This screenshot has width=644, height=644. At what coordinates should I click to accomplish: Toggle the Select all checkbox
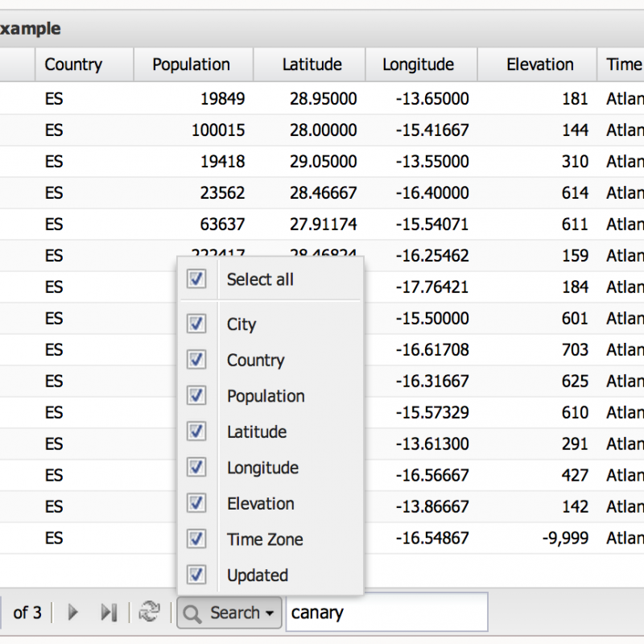[196, 279]
